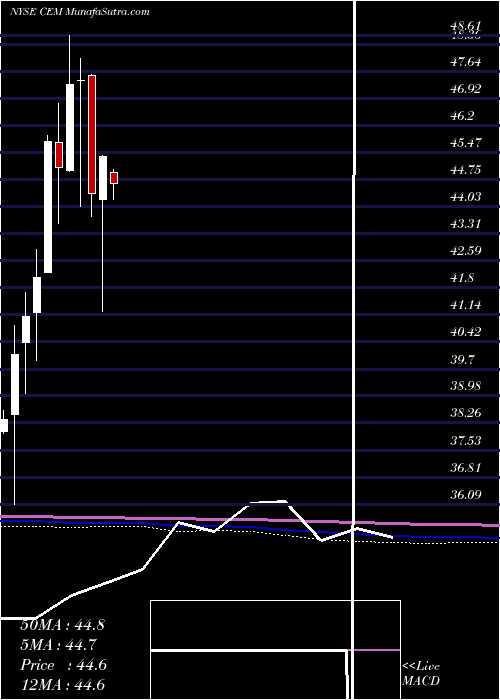Select the 38.98 price axis label
The image size is (500, 700).
click(465, 386)
